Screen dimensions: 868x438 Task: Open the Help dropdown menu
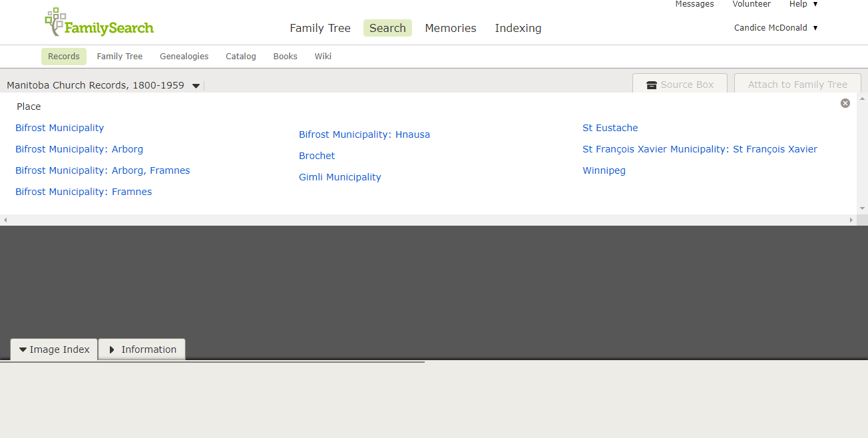(x=803, y=4)
